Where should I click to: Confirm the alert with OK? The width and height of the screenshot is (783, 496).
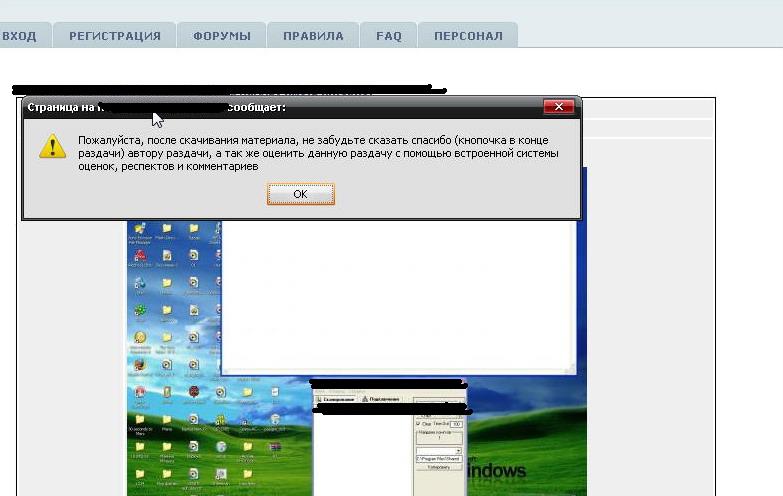pos(301,194)
